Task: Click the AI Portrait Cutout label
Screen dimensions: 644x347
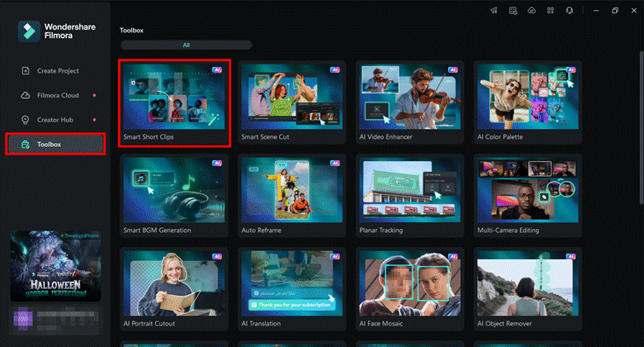Action: [x=149, y=324]
